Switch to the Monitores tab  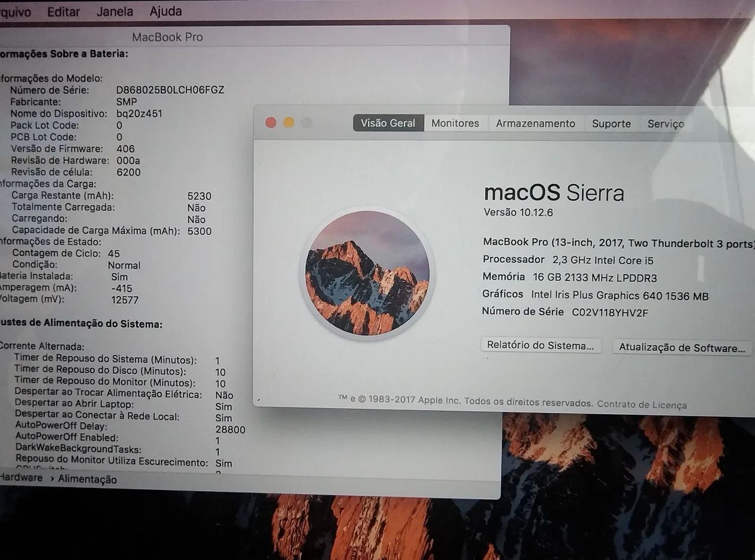455,123
